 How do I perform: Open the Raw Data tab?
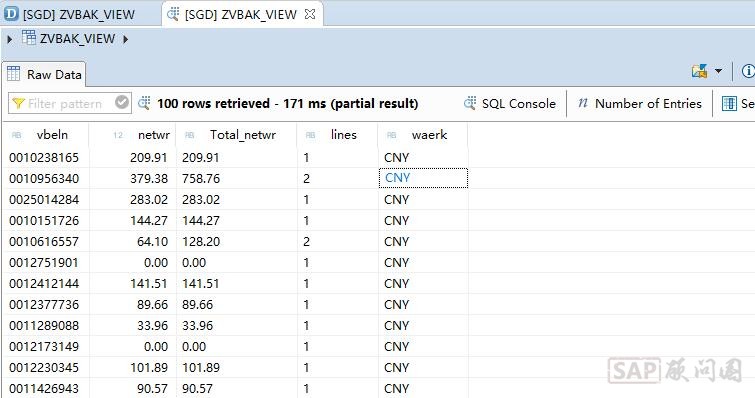pos(44,75)
